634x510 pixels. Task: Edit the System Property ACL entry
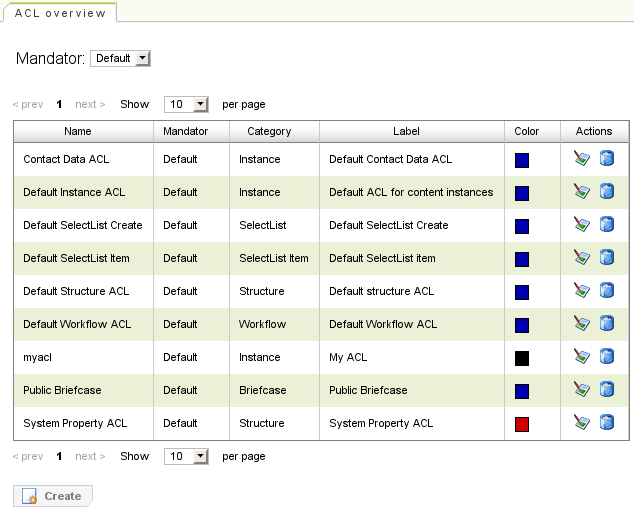click(x=581, y=423)
